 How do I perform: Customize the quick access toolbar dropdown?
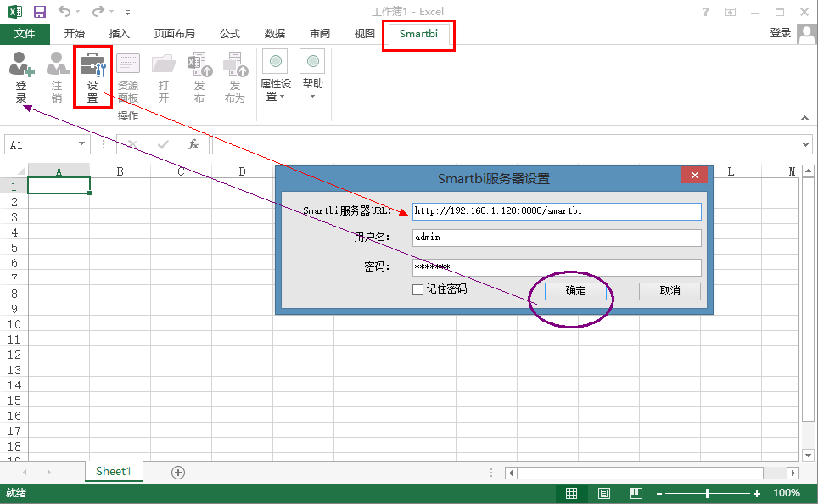[128, 12]
